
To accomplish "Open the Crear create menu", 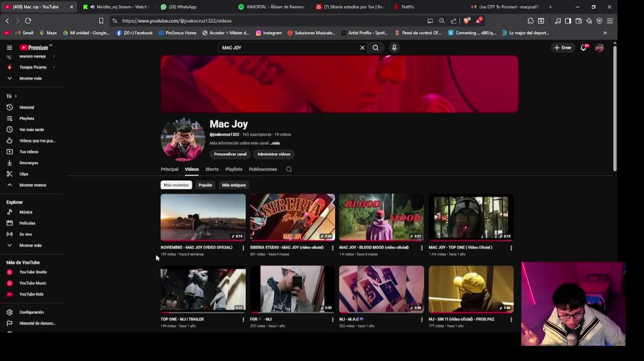I will pos(563,48).
